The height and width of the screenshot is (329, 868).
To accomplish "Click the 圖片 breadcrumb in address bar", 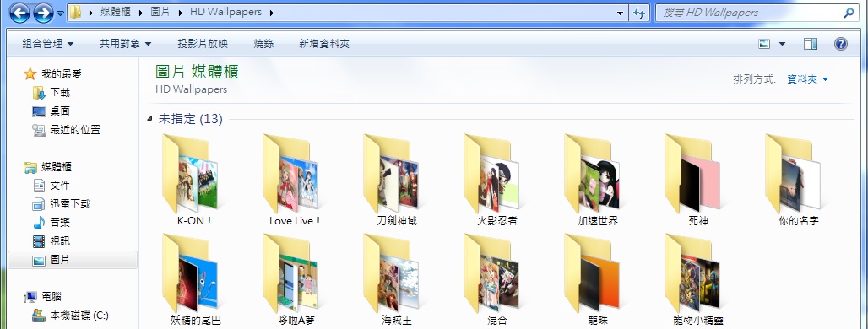I will [x=160, y=12].
